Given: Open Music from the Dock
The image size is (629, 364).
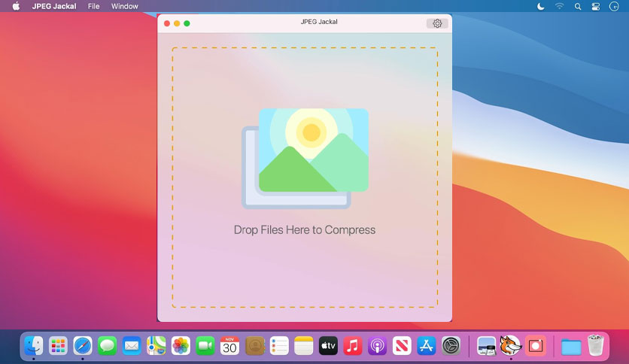Looking at the screenshot, I should click(x=353, y=345).
